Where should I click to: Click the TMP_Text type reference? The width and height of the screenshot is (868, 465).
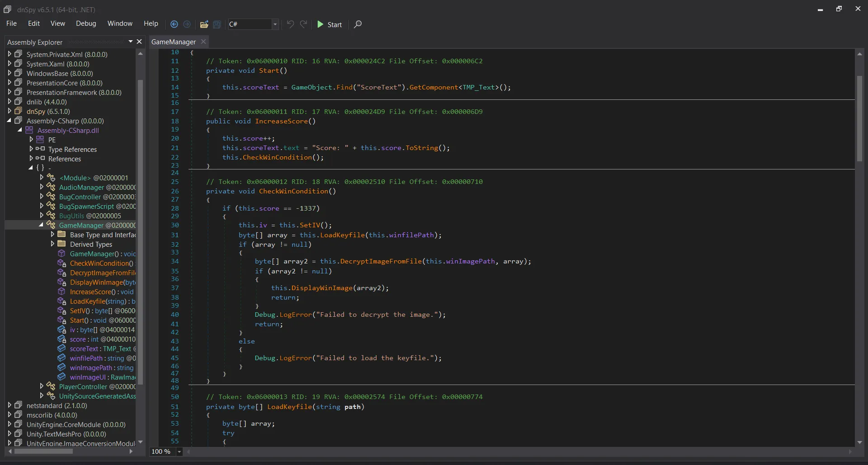tap(478, 87)
